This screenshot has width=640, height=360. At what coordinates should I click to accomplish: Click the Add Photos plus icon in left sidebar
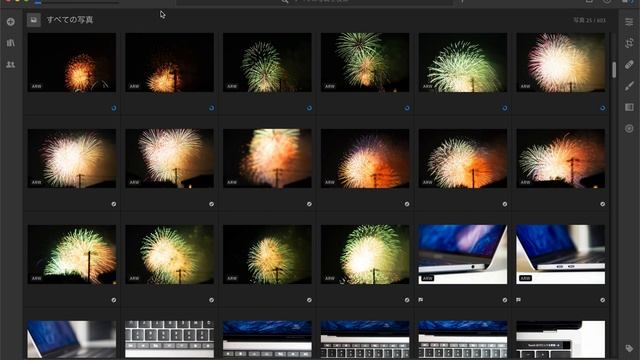click(x=11, y=22)
